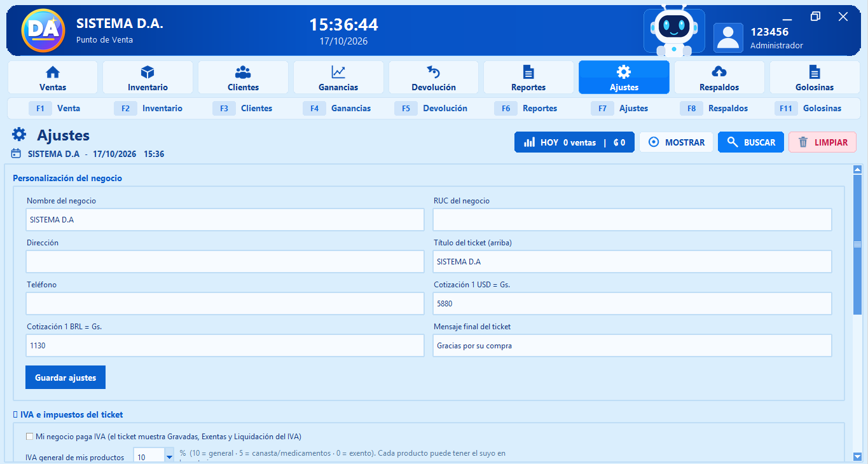Screen dimensions: 868x464
Task: Click the Devolución arrow icon
Action: [x=434, y=72]
